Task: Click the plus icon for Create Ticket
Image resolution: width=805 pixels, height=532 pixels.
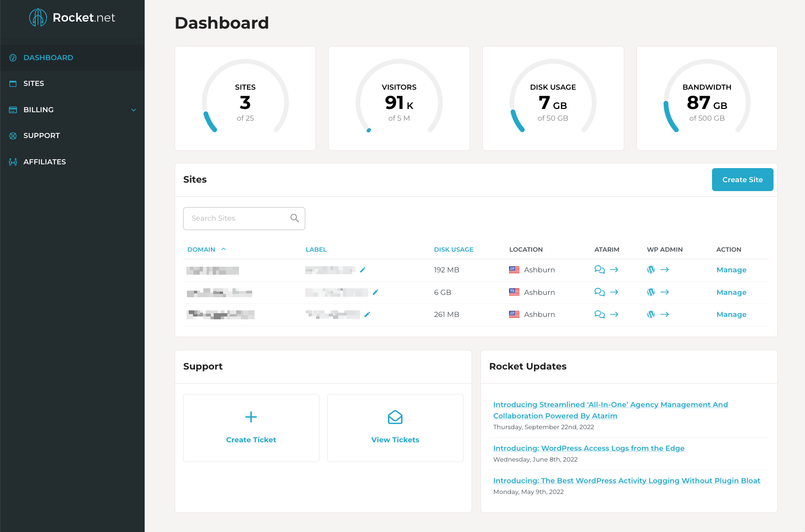Action: tap(251, 417)
